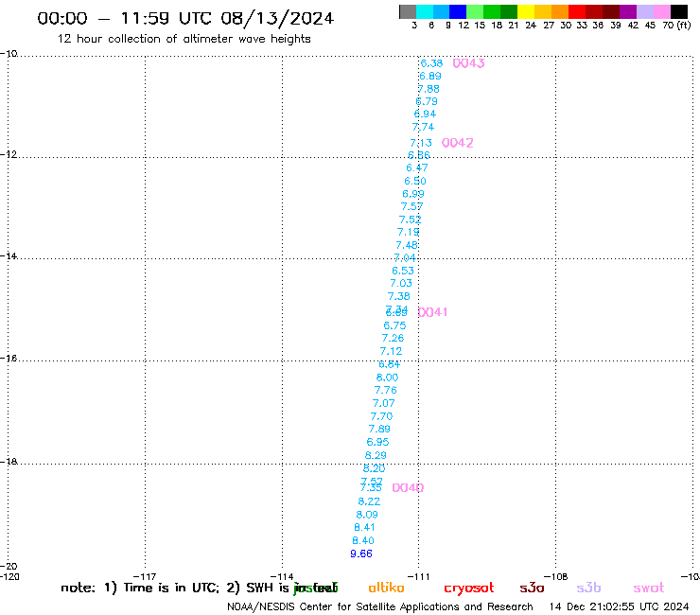The width and height of the screenshot is (700, 615).
Task: Click the wave height value 6.99
Action: click(413, 194)
